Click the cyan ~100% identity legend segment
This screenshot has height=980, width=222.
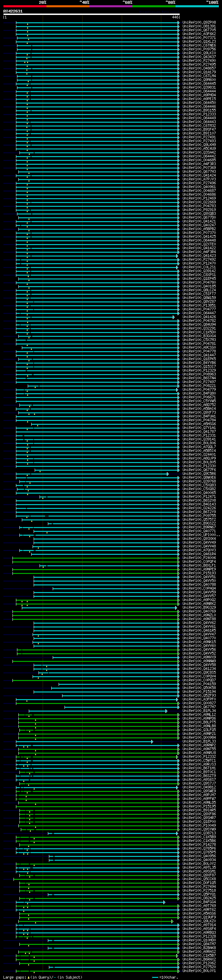197,7
